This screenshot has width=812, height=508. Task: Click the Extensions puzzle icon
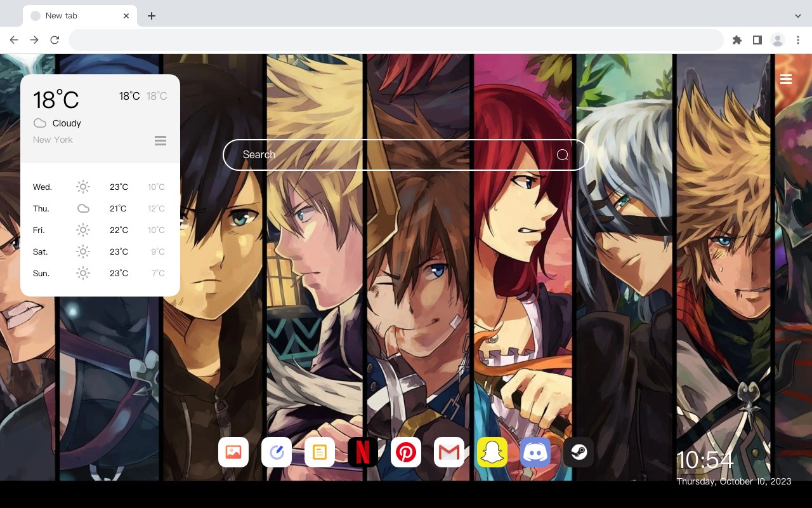[737, 40]
